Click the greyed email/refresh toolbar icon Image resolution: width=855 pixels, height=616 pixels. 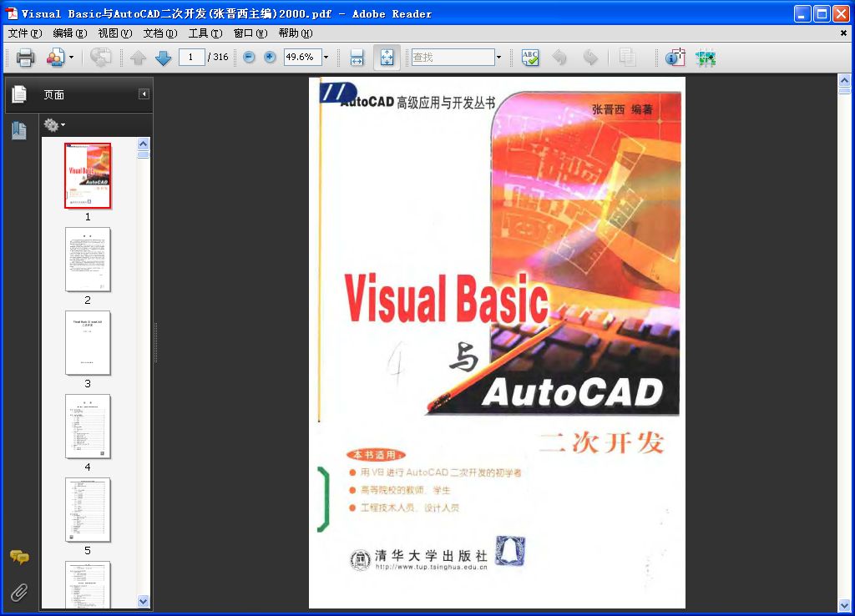coord(100,58)
